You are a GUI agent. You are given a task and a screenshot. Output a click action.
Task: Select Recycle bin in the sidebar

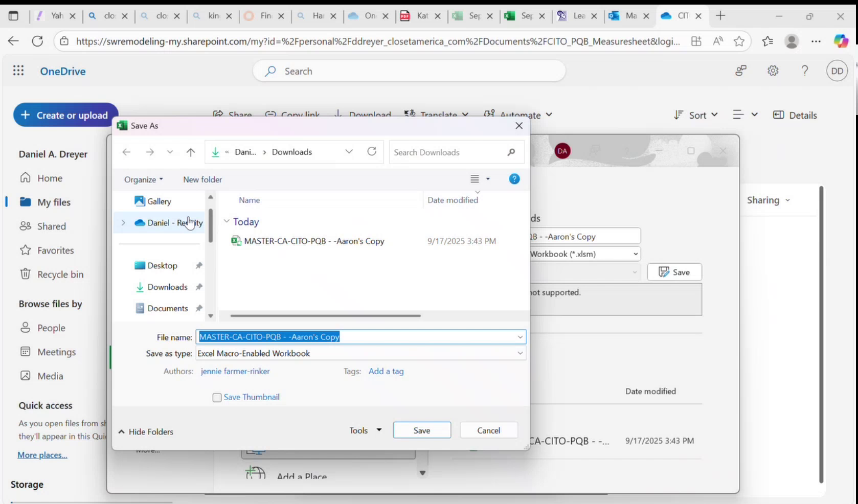(x=60, y=274)
